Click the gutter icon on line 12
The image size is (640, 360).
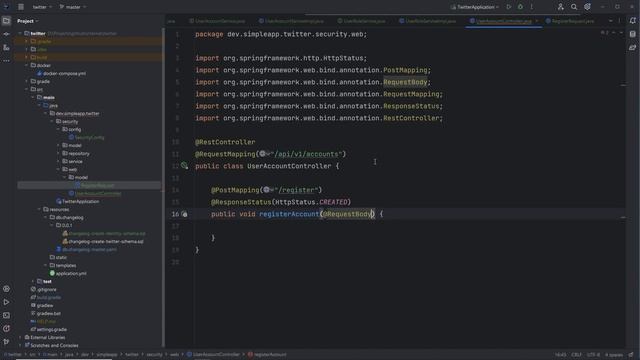[x=184, y=166]
